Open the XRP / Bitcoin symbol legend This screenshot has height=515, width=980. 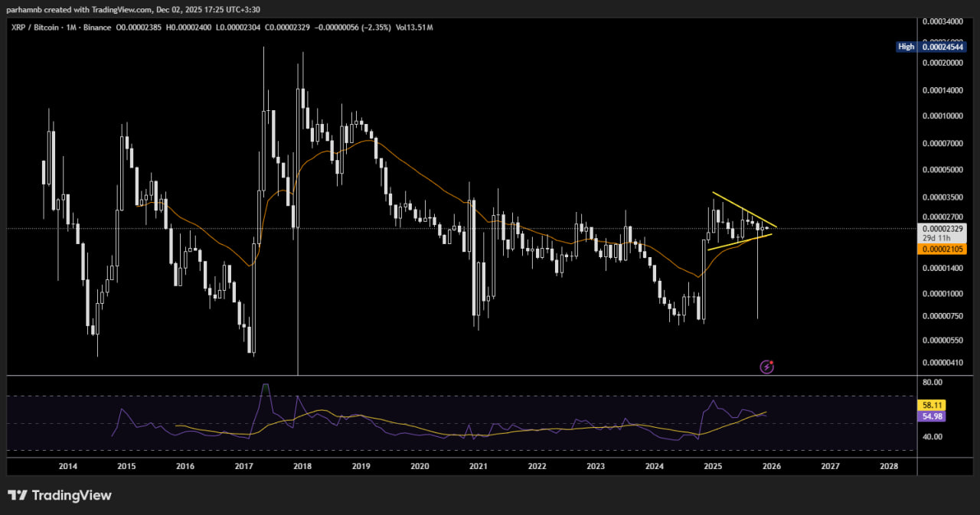tap(34, 27)
